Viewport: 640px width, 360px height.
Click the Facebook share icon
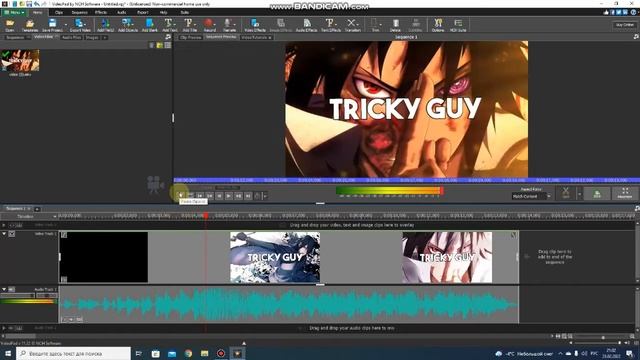pos(612,12)
